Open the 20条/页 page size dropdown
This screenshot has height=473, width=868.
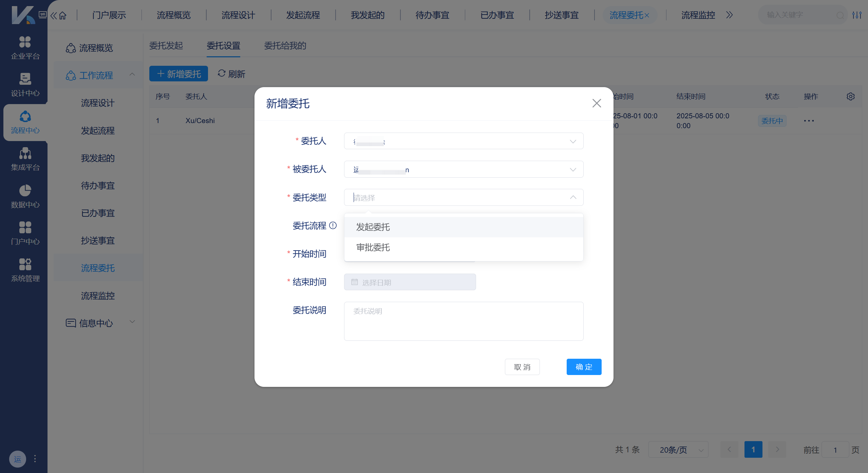[678, 449]
